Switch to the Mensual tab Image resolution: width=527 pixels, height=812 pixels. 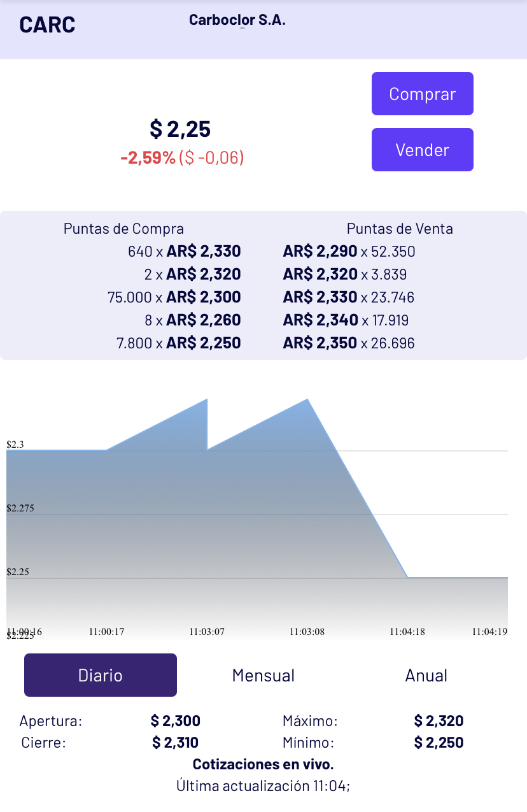click(263, 675)
